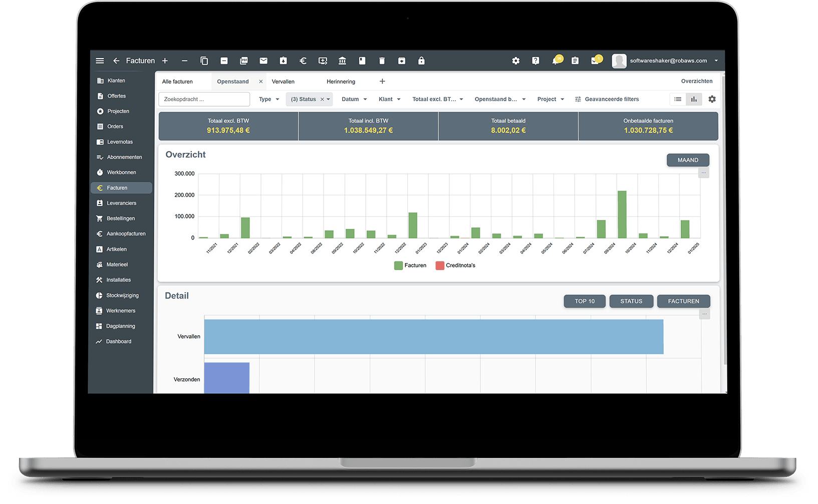Click the envelope email icon in the toolbar
This screenshot has height=504, width=818.
263,61
